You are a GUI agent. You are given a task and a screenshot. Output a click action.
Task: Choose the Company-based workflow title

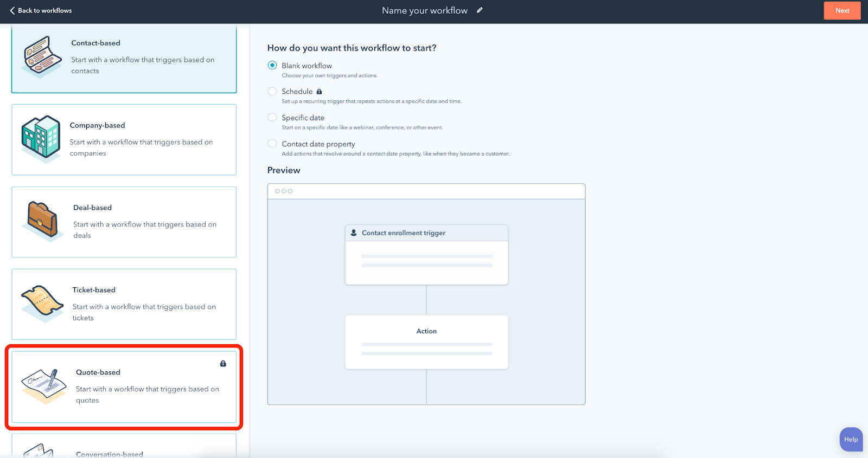pos(98,125)
